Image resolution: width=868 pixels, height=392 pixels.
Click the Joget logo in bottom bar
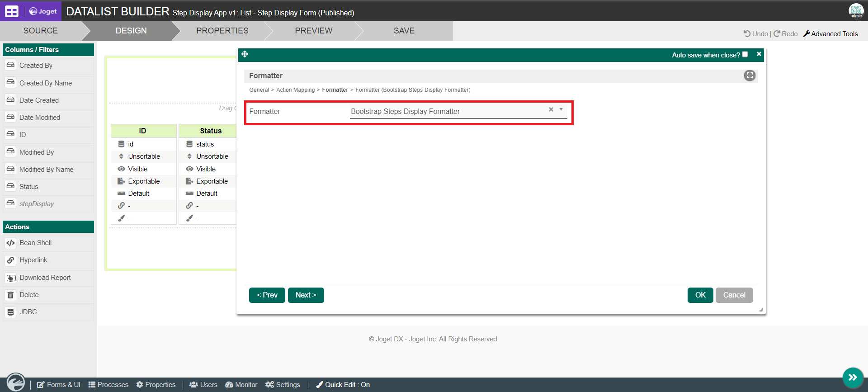(16, 382)
